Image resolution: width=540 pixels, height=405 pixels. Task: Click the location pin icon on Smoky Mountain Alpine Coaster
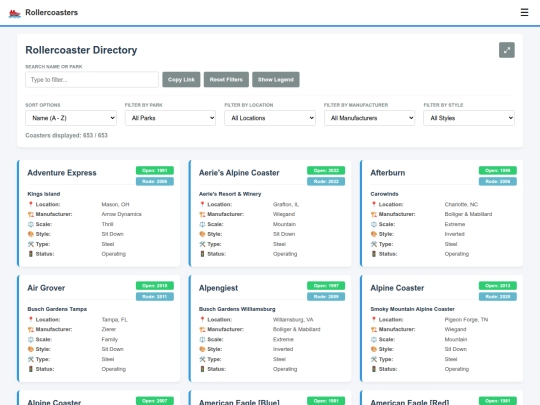[374, 320]
